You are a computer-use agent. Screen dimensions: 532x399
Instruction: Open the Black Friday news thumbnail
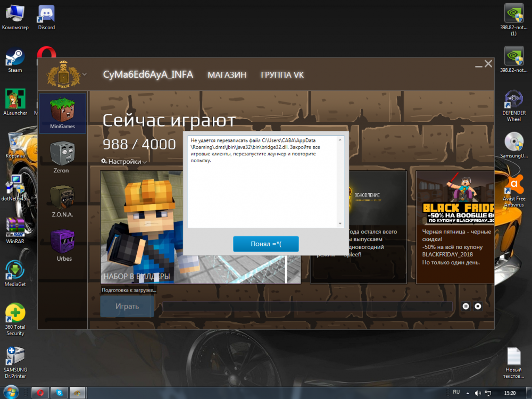pyautogui.click(x=455, y=197)
